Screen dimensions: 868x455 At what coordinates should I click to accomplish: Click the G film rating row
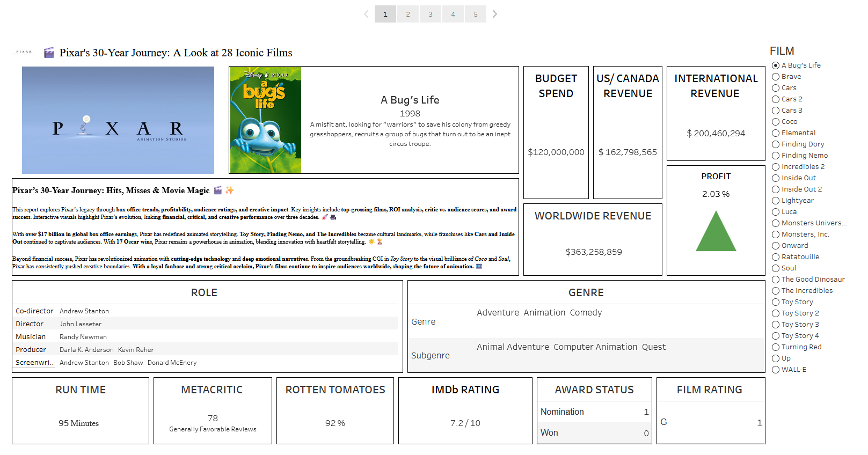711,422
